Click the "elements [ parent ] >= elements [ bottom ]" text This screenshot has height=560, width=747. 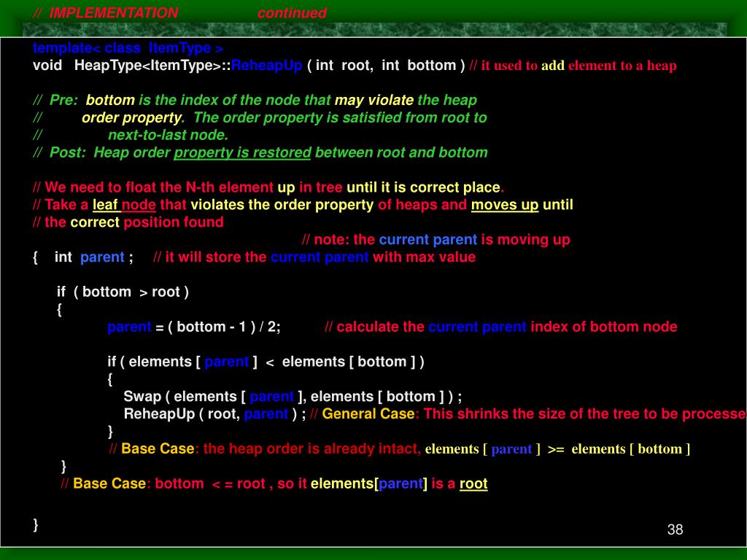point(557,448)
